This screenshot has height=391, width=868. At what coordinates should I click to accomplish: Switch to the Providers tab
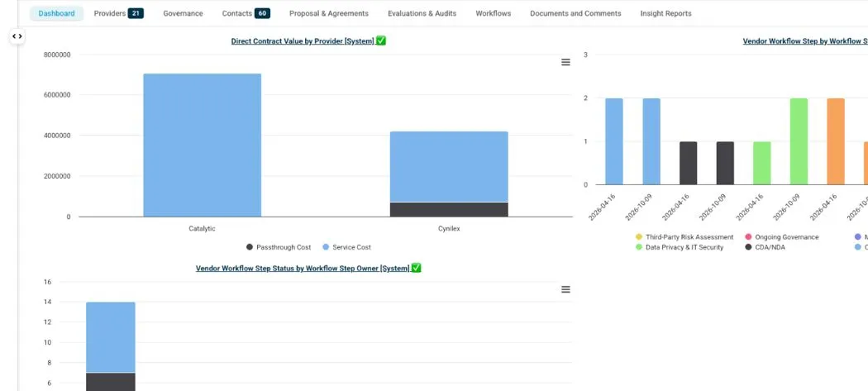(118, 13)
